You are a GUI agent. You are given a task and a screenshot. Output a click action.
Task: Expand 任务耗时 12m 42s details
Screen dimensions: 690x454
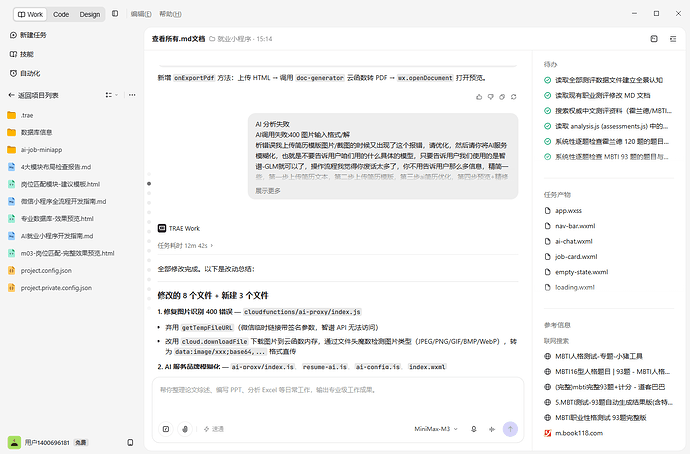click(185, 245)
